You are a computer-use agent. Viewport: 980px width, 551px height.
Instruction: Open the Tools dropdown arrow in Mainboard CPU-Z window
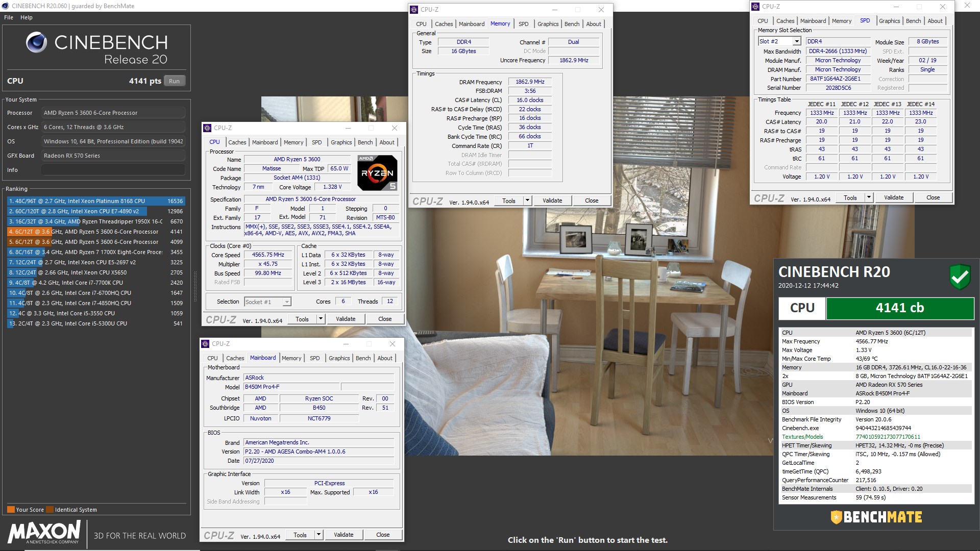point(318,535)
